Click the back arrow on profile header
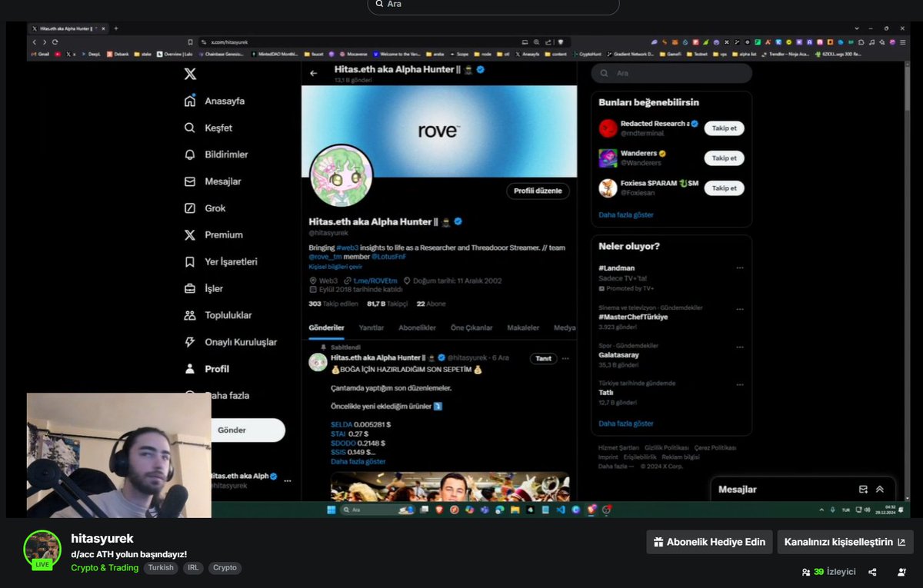 point(313,73)
